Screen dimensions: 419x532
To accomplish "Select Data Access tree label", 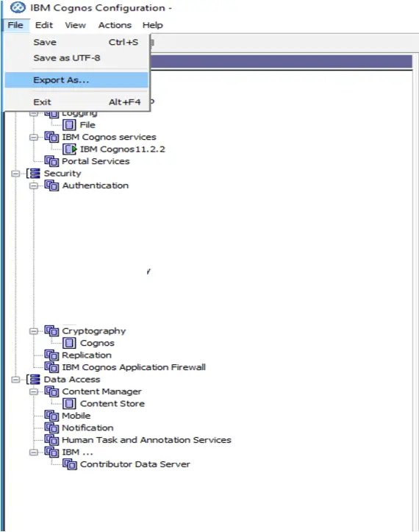I will pos(72,380).
